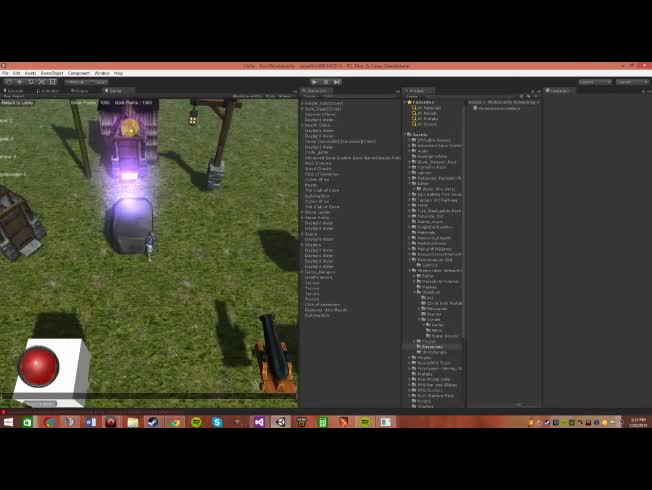Click the taskbar clock

pyautogui.click(x=638, y=423)
